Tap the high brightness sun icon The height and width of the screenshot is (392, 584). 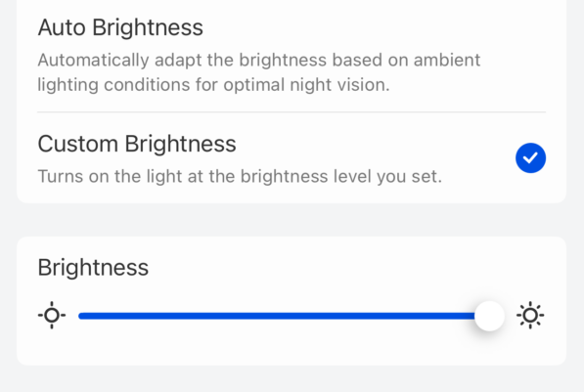[530, 316]
